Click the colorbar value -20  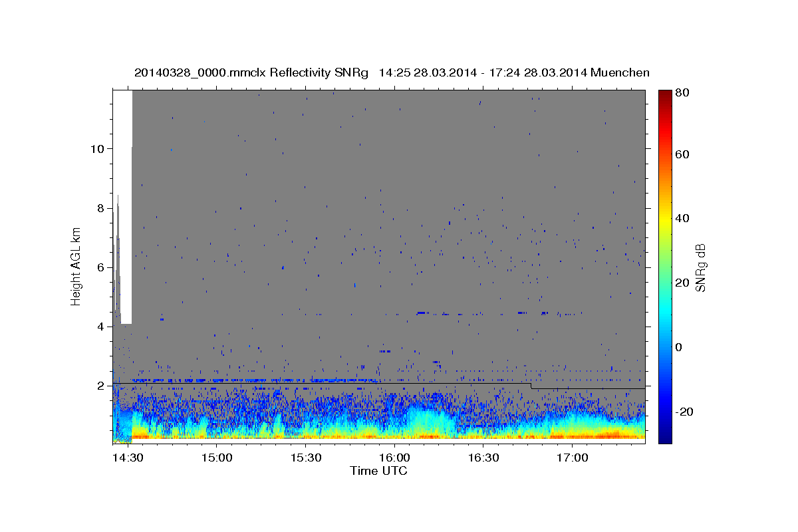684,412
